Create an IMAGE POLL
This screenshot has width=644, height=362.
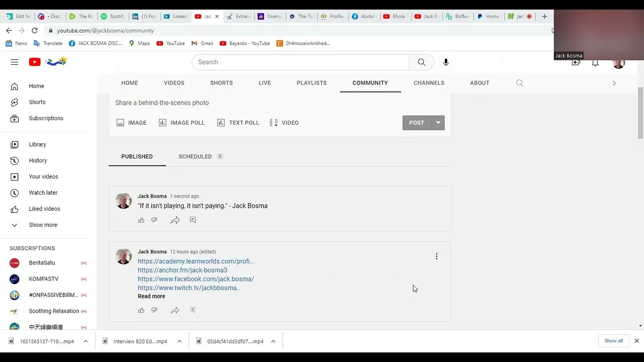pyautogui.click(x=182, y=123)
